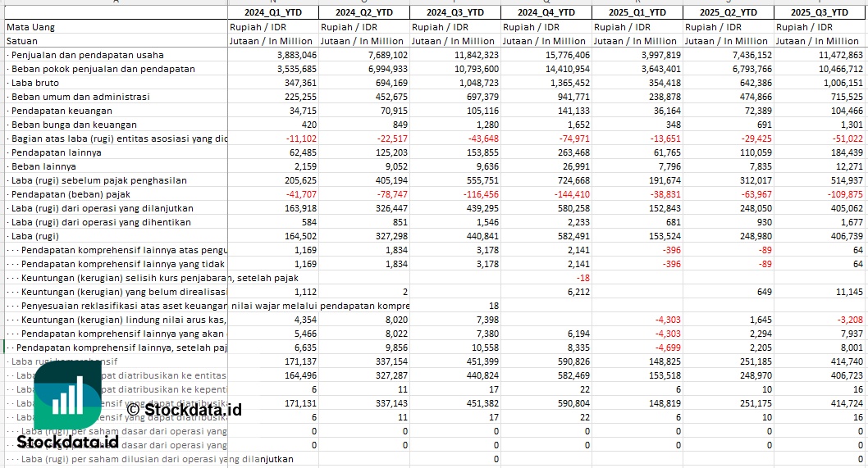Select the "Beban pokok penjualan dan pendapatan" label

(103, 69)
